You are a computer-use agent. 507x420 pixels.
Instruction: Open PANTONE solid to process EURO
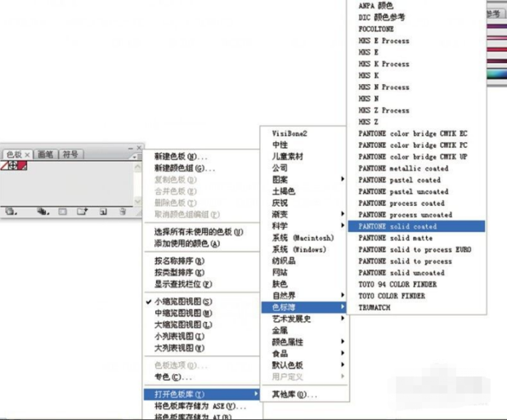[416, 249]
